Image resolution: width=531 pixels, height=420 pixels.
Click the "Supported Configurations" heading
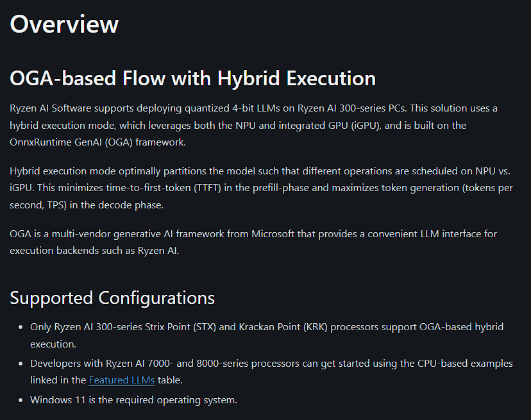point(112,298)
